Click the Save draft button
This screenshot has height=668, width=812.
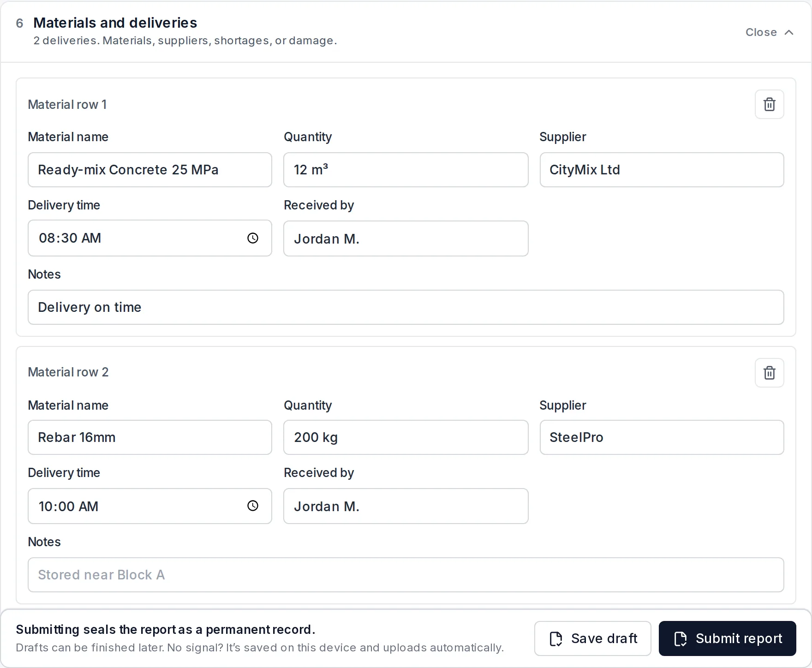coord(592,638)
